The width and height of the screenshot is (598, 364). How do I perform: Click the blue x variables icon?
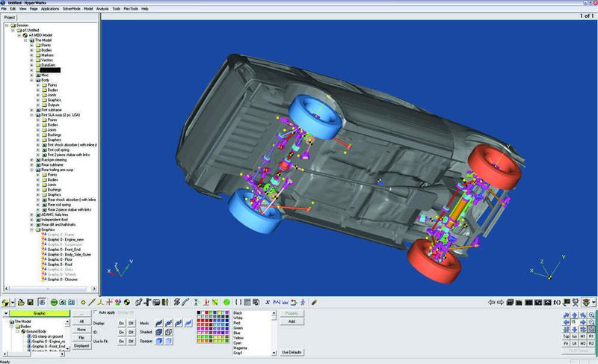tap(268, 302)
